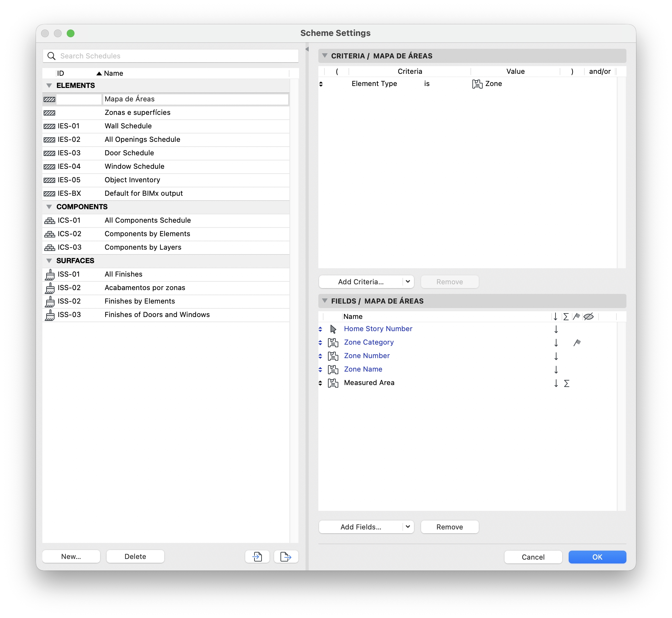Toggle sort order arrow for Zone Category
This screenshot has width=672, height=618.
(x=556, y=343)
